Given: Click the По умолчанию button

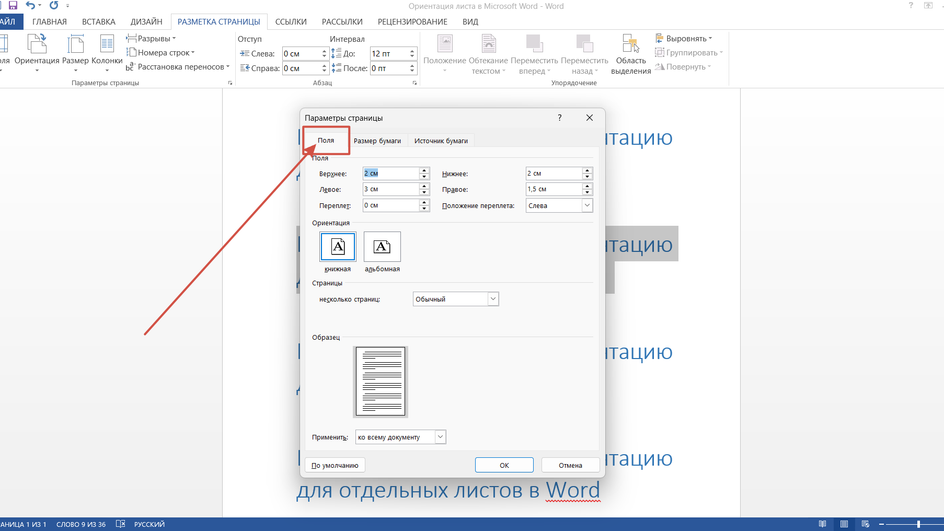Looking at the screenshot, I should pos(335,465).
